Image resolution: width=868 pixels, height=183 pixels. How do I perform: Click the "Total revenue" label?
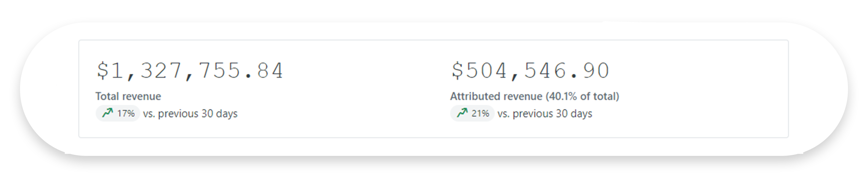click(x=128, y=97)
